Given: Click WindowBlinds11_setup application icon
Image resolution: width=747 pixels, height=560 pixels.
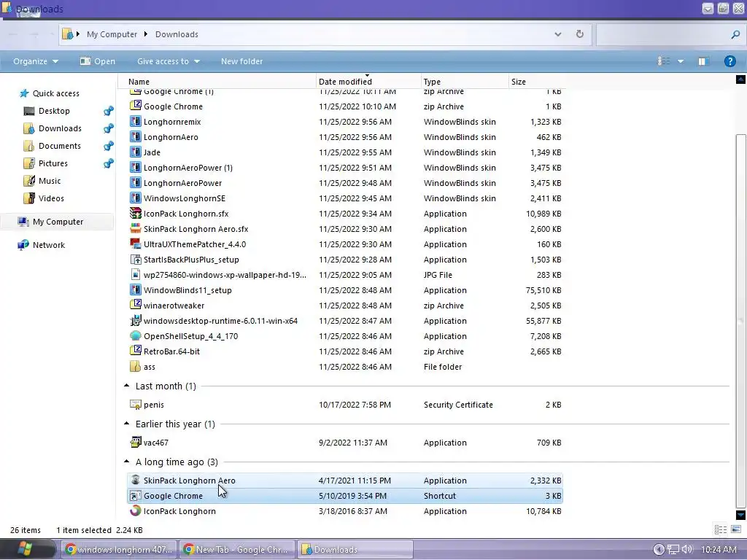Looking at the screenshot, I should 135,290.
